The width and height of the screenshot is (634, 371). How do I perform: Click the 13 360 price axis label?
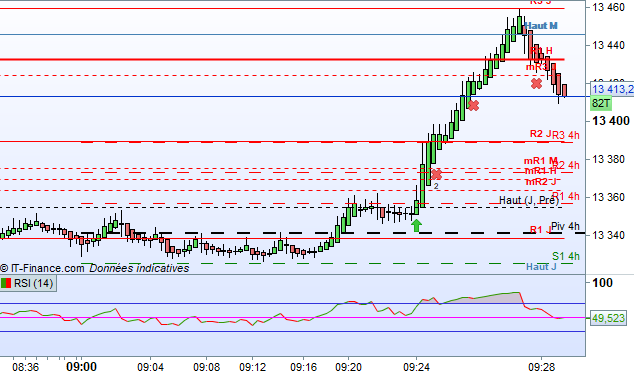[609, 197]
